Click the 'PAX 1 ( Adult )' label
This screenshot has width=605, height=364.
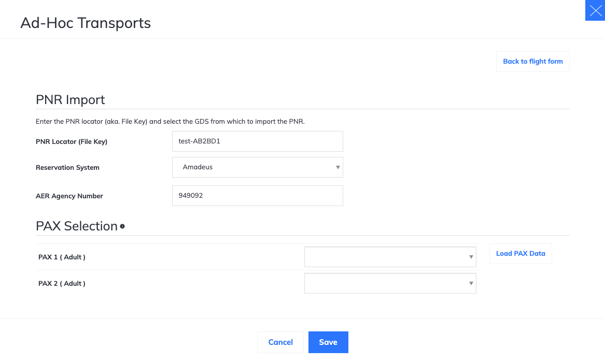coord(62,257)
